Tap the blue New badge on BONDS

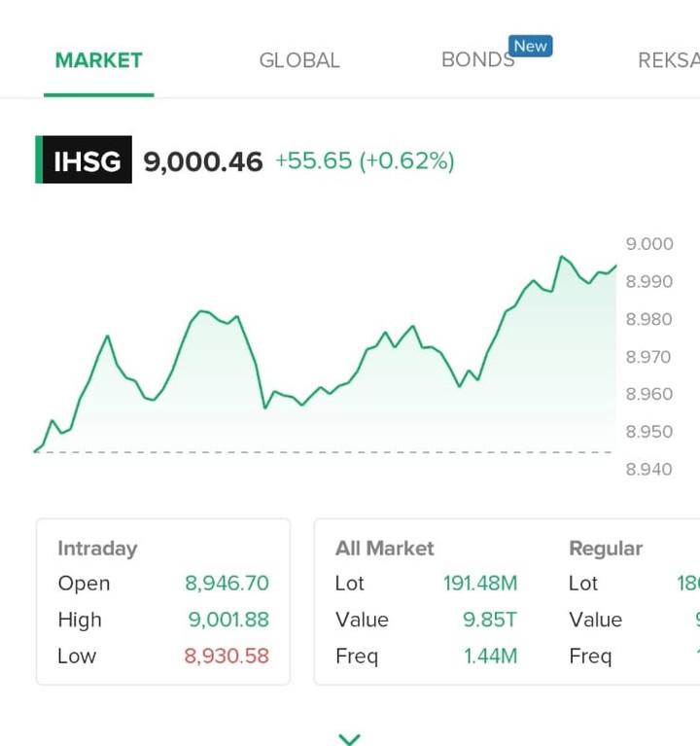tap(530, 46)
